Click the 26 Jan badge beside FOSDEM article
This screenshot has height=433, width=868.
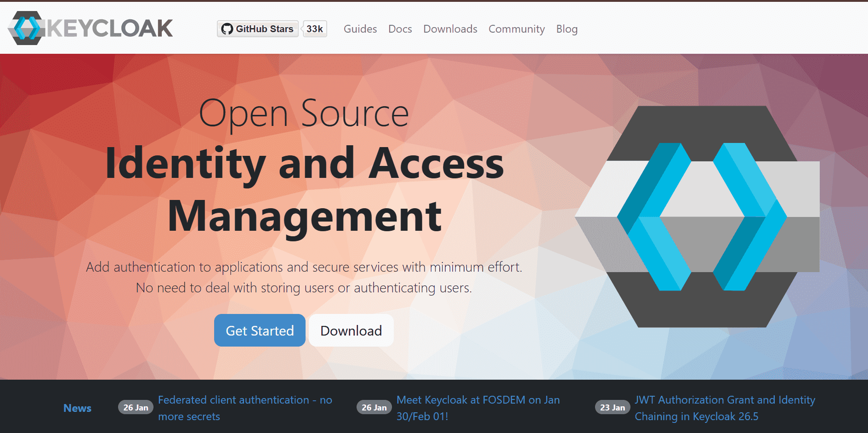pos(374,408)
